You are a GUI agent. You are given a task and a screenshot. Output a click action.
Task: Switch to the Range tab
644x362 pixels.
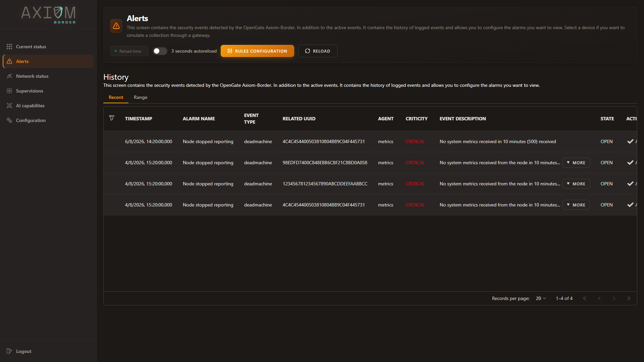point(141,97)
